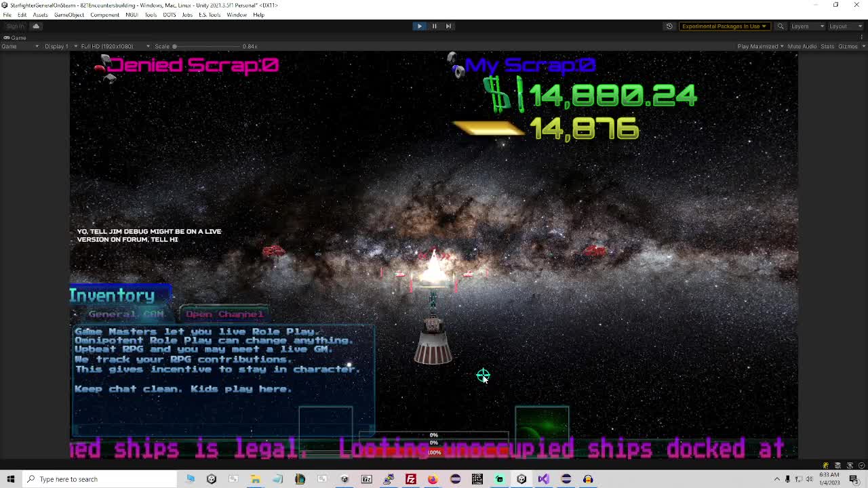This screenshot has height=488, width=868.
Task: Expand the Layout dropdown
Action: tap(846, 26)
